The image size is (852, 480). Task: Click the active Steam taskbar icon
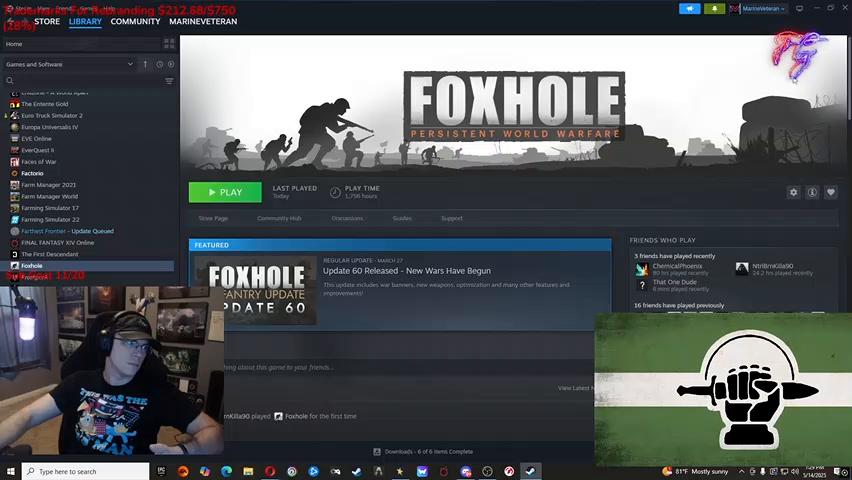point(530,471)
